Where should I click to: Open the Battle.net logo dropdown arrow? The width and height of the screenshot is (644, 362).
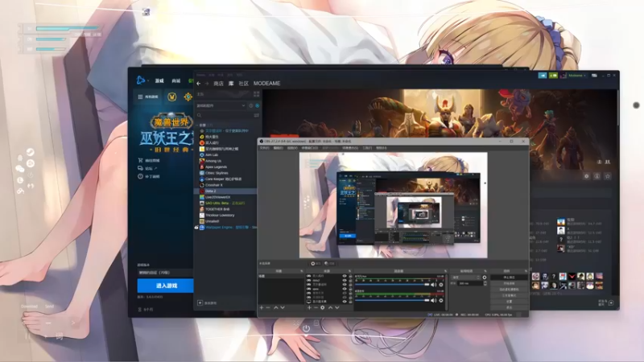click(148, 80)
